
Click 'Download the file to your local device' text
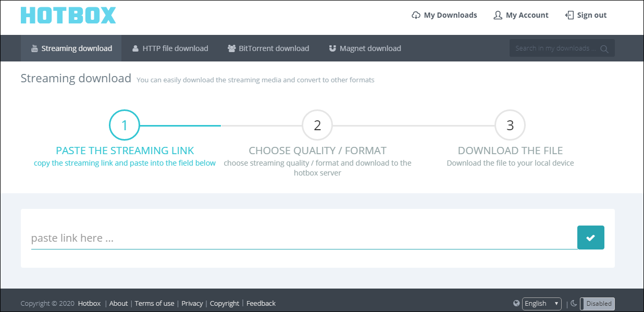[x=510, y=163]
